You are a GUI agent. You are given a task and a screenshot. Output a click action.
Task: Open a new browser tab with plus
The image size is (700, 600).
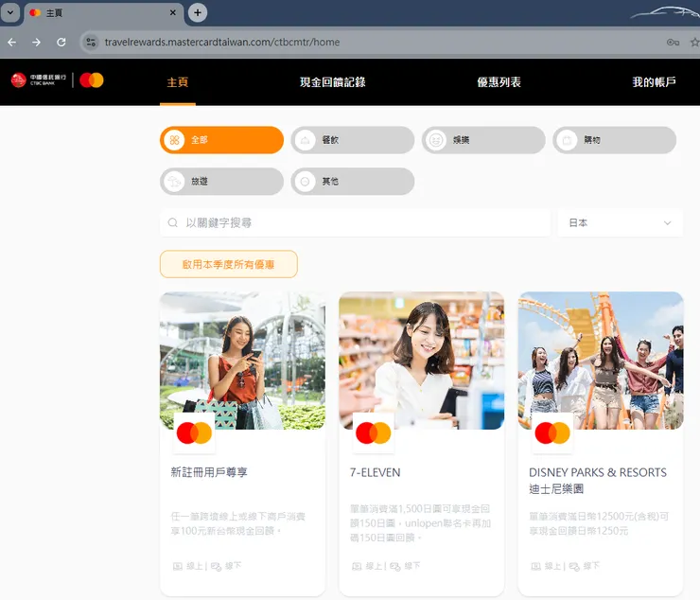tap(198, 12)
